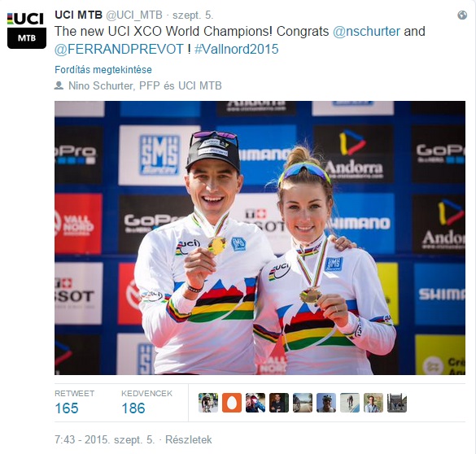Open the sixth avatar with blue background
476x454 pixels.
326,403
